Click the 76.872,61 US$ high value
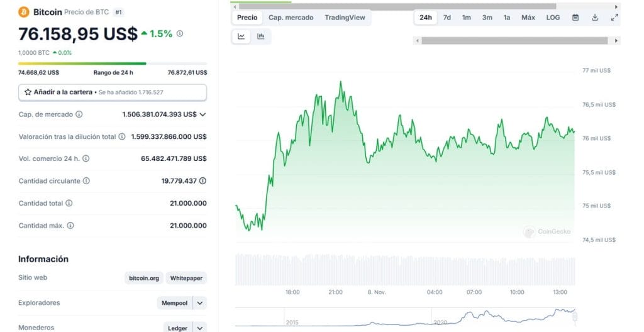Image resolution: width=644 pixels, height=332 pixels. tap(187, 73)
